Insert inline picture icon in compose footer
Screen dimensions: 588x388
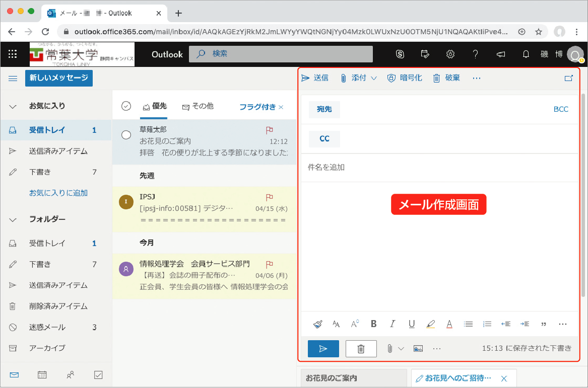coord(418,348)
